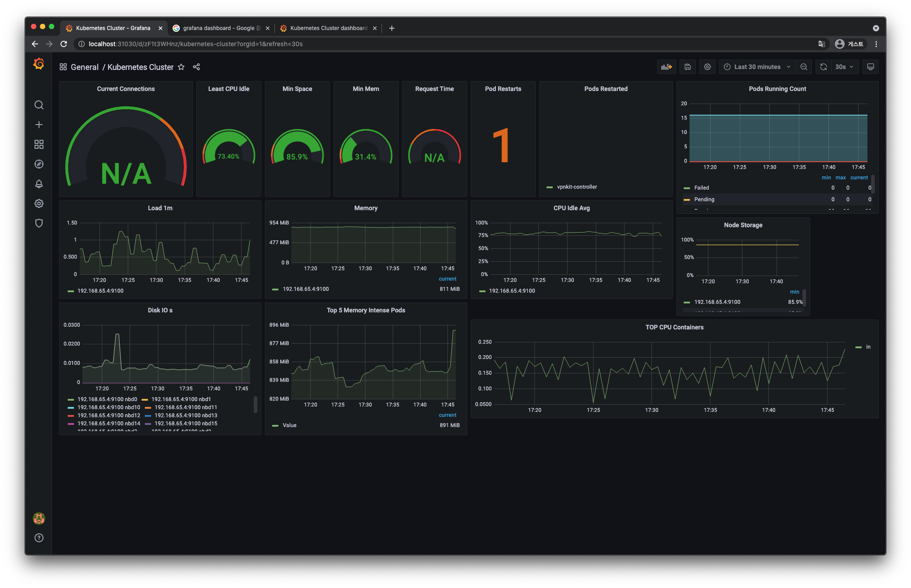
Task: Click the Grafana logo home icon
Action: (39, 64)
